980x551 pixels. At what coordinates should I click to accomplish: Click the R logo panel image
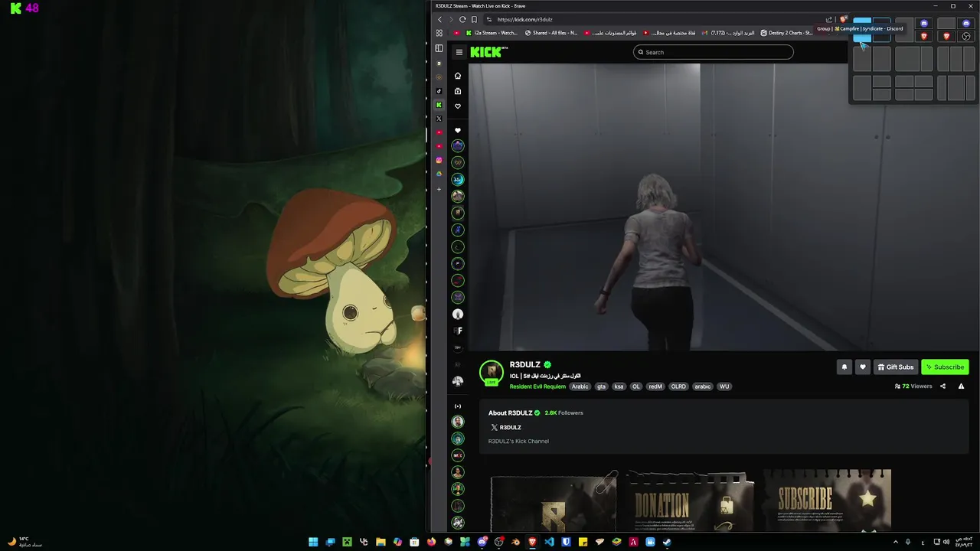554,502
